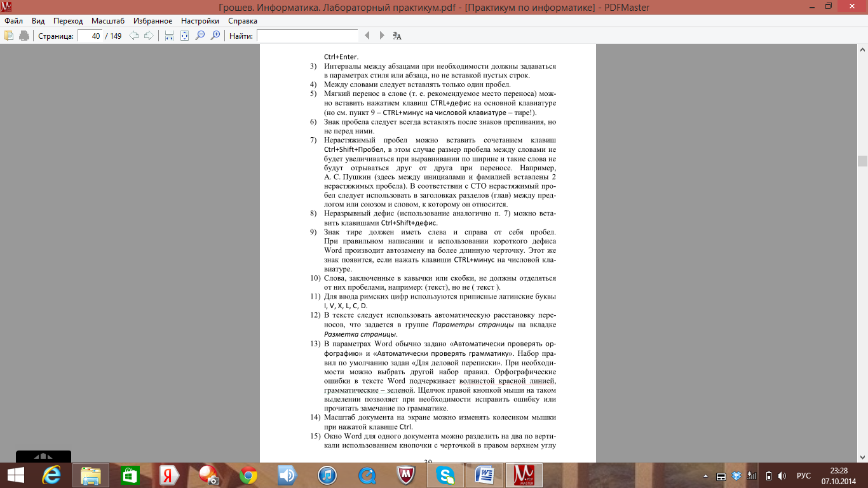Click the fit width icon

click(169, 36)
